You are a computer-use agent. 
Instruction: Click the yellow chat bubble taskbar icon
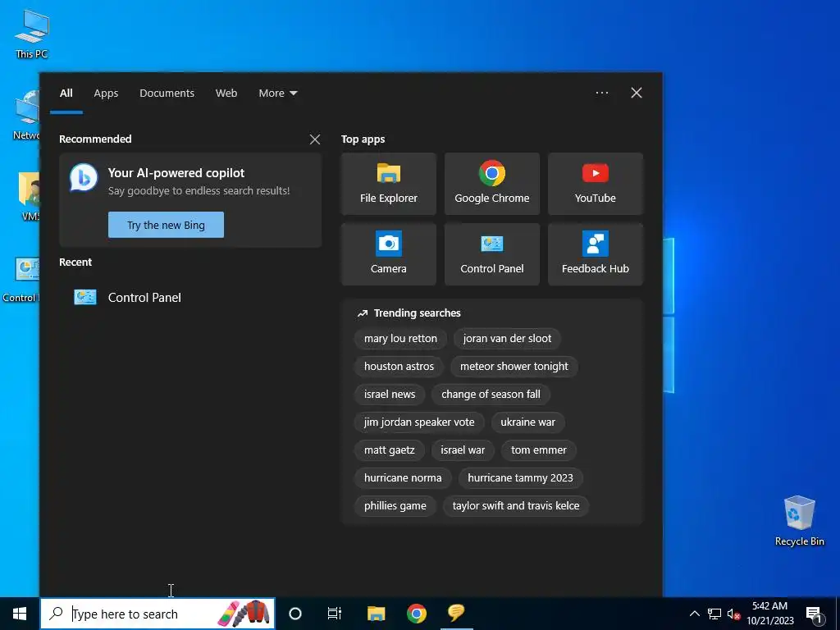pos(456,613)
